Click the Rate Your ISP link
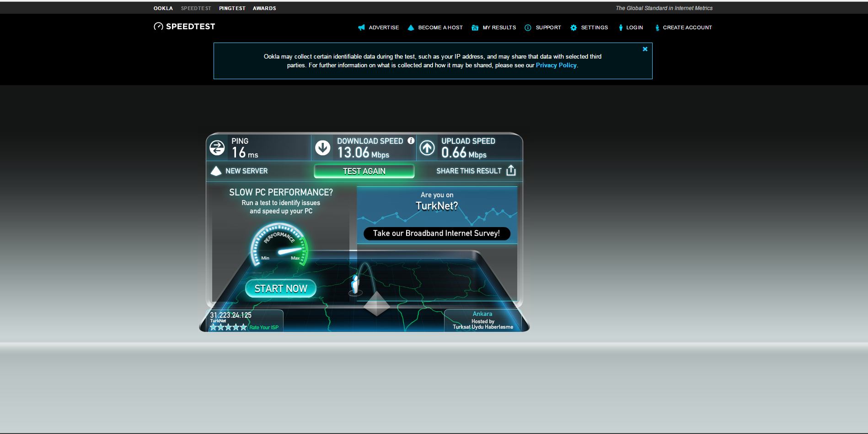 click(264, 327)
